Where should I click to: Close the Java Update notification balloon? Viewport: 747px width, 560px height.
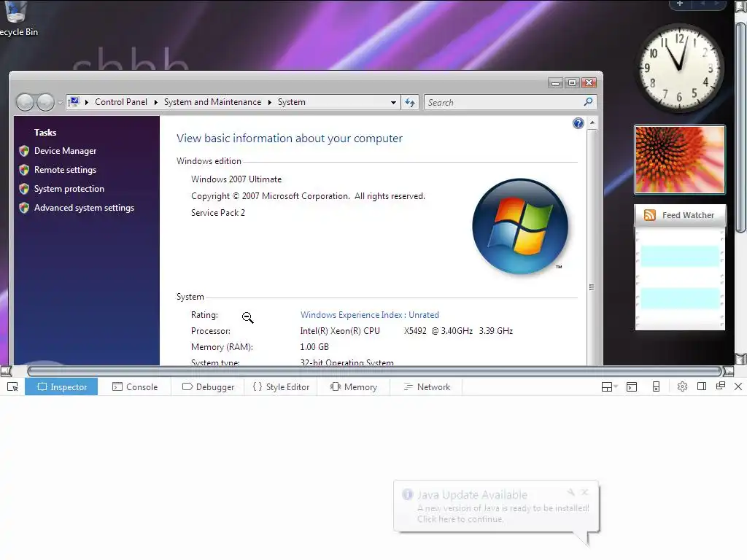(585, 492)
